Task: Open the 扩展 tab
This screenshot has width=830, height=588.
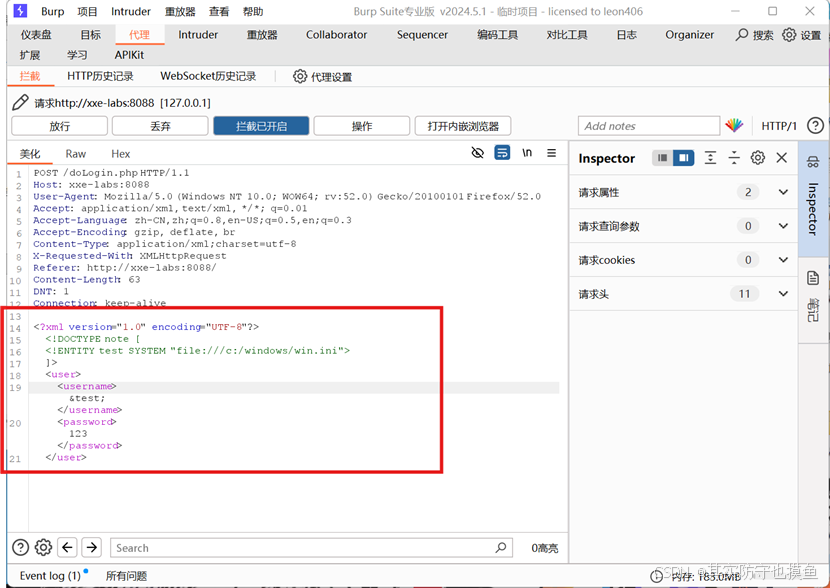Action: [30, 55]
